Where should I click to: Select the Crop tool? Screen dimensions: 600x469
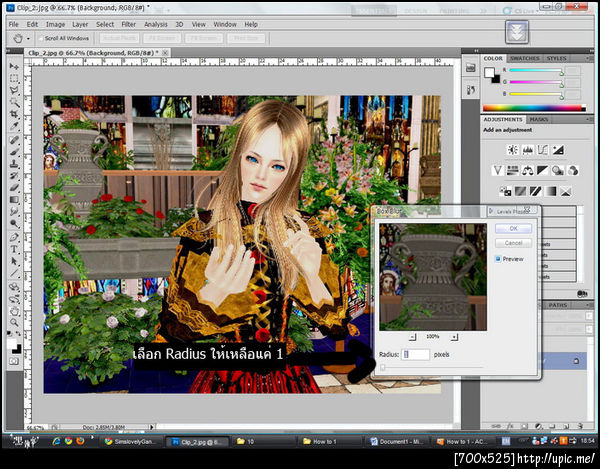point(14,114)
